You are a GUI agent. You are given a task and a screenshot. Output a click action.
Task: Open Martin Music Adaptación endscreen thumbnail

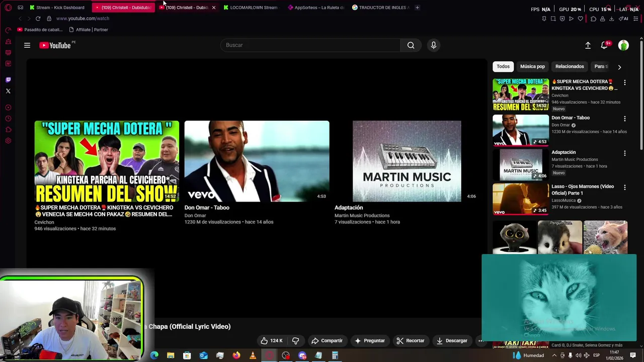click(407, 161)
